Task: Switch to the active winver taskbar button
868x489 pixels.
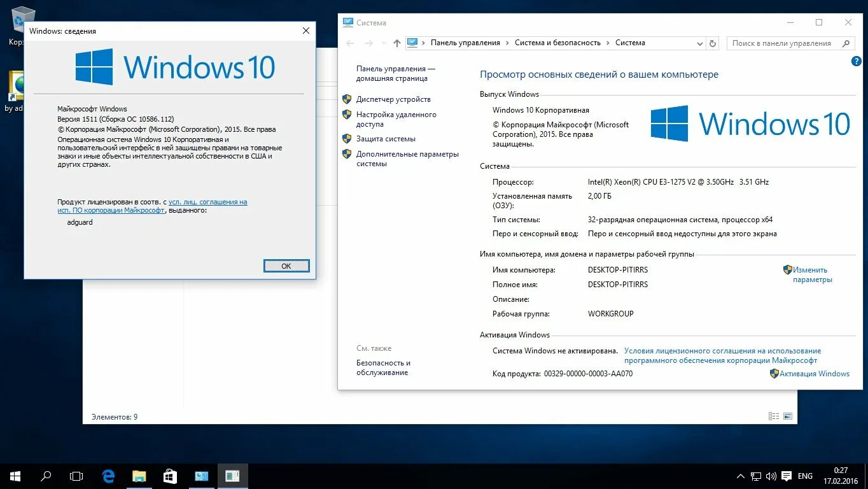Action: coord(232,476)
